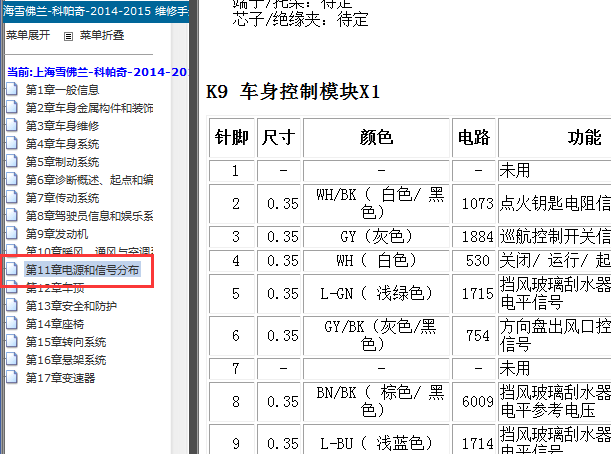Click page icon beside 第16章悬架系统
Image resolution: width=611 pixels, height=454 pixels.
pyautogui.click(x=12, y=359)
